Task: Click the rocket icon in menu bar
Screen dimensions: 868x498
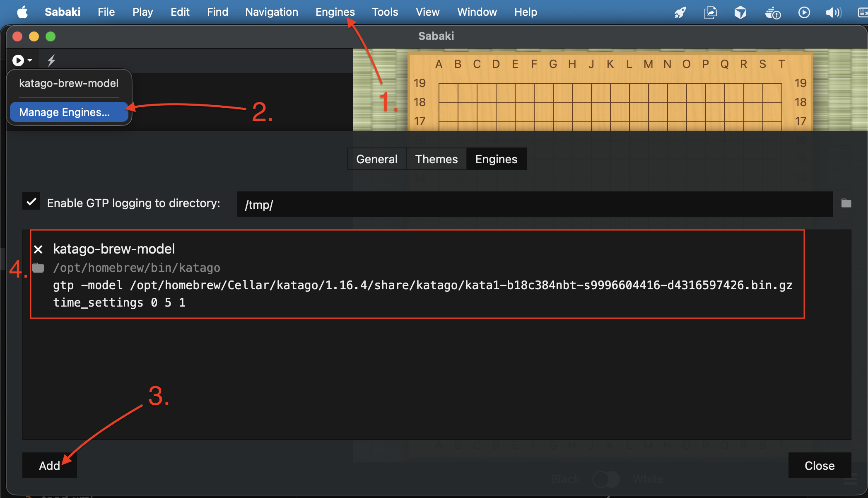Action: coord(680,12)
